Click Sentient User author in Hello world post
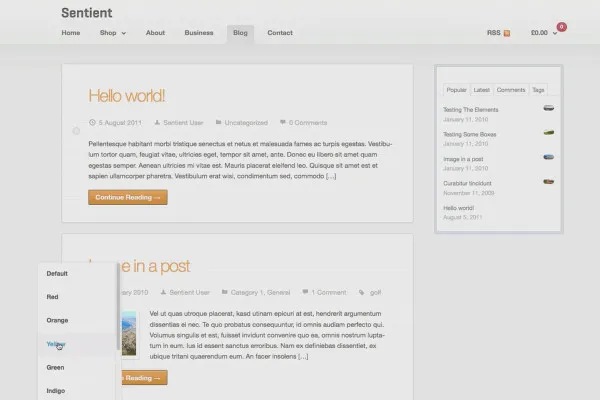 tap(183, 123)
